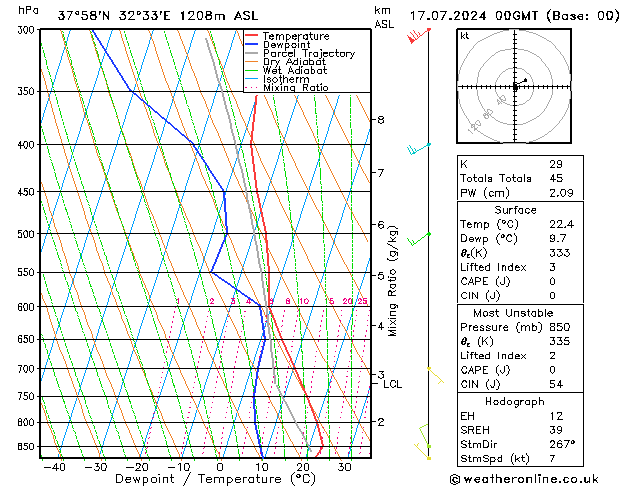The width and height of the screenshot is (629, 486).
Task: Click the SREH value 39
Action: click(x=556, y=430)
